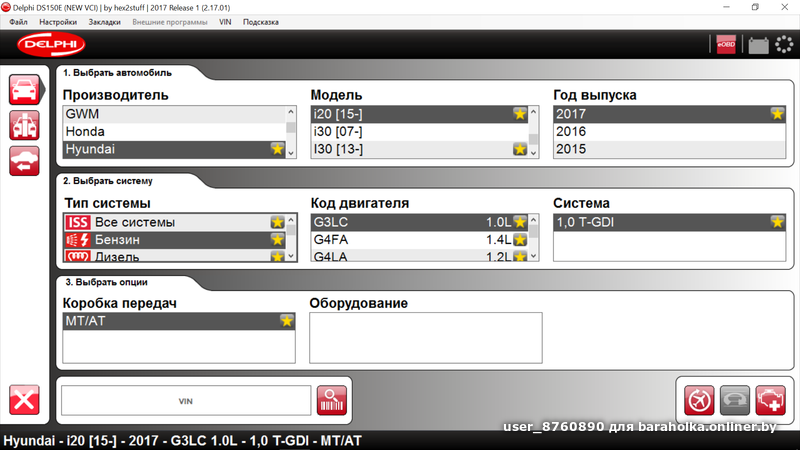Screen dimensions: 800x450
Task: Click the car-with-arrow history sidebar icon
Action: (24, 161)
